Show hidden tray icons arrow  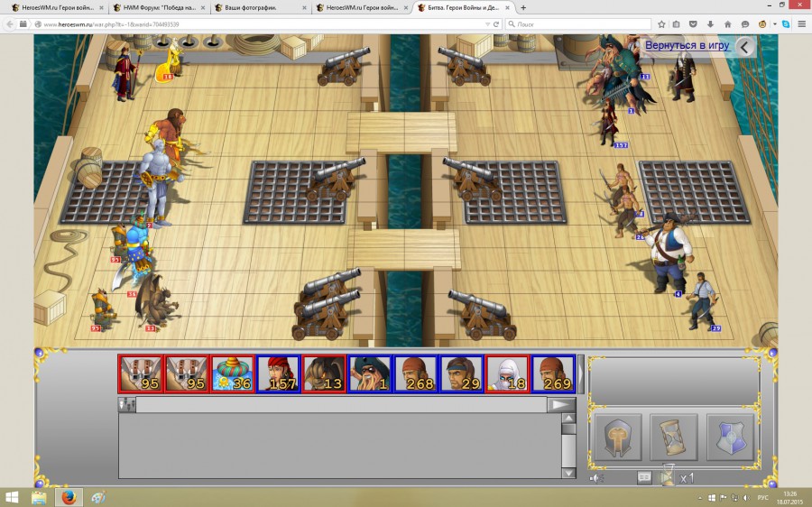[x=701, y=498]
